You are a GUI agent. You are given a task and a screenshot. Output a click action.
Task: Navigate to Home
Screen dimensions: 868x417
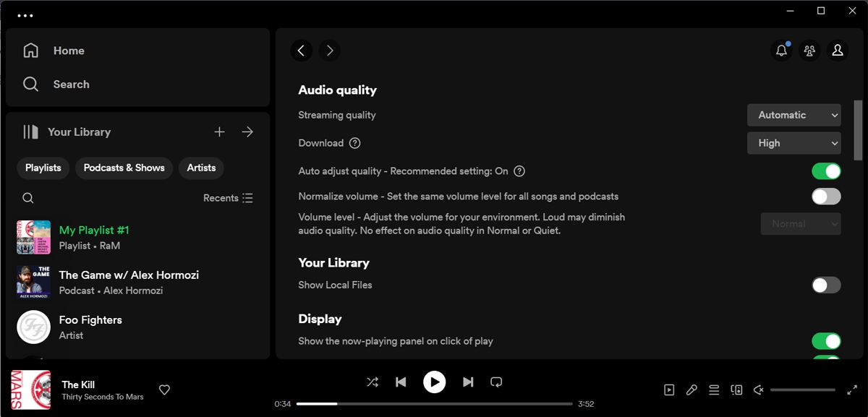pos(69,51)
